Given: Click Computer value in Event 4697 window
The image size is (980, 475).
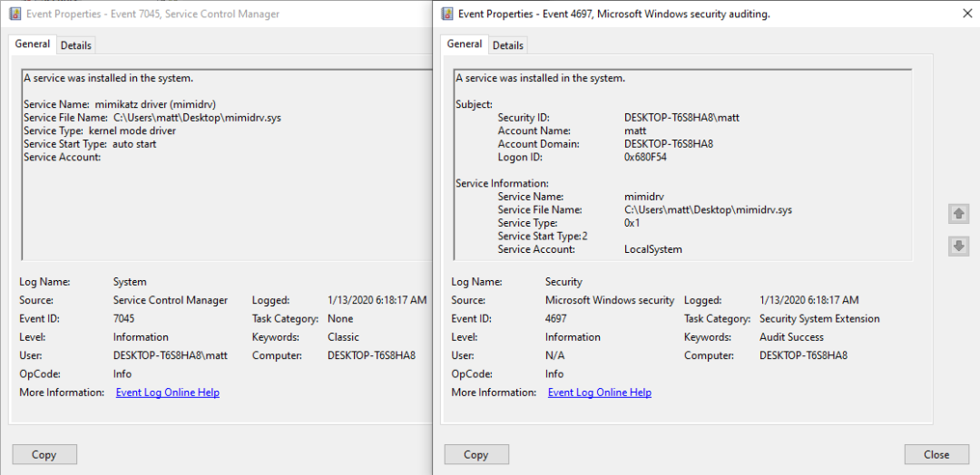Looking at the screenshot, I should coord(803,355).
